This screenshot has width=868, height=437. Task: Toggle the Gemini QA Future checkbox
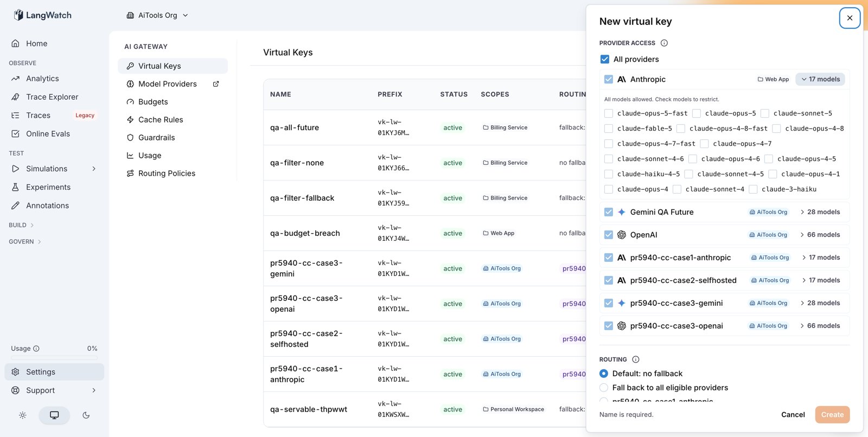(x=609, y=212)
